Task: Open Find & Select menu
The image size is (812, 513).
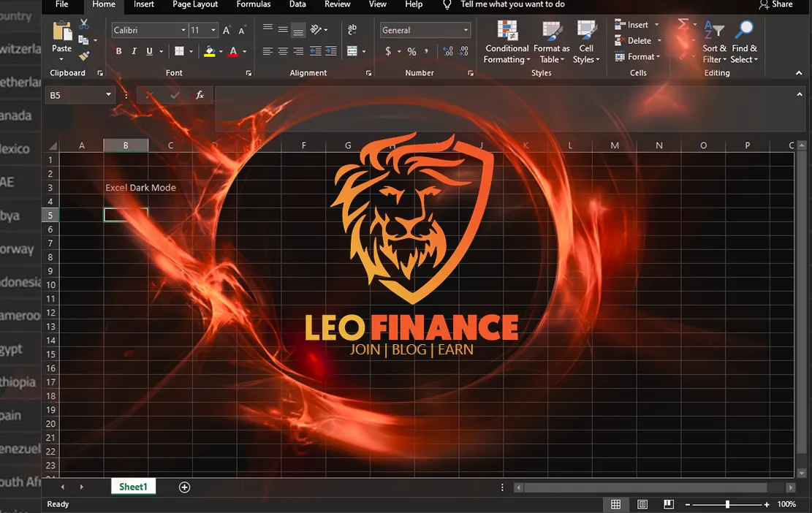Action: (744, 42)
